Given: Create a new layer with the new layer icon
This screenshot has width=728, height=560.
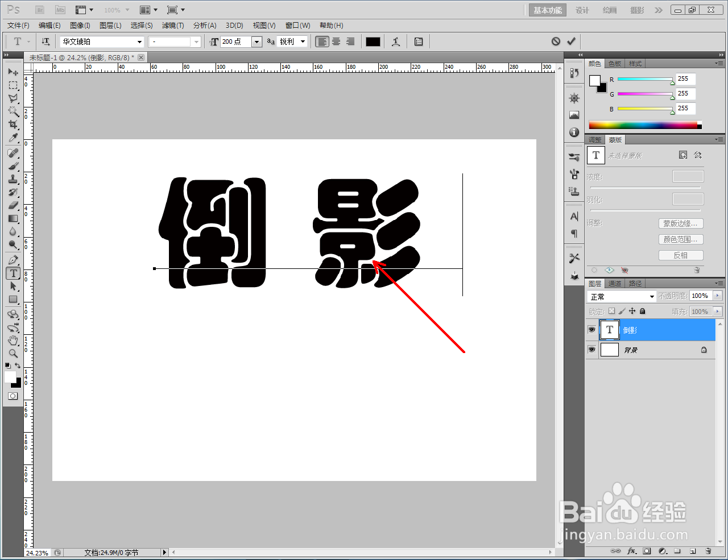Looking at the screenshot, I should coord(693,551).
